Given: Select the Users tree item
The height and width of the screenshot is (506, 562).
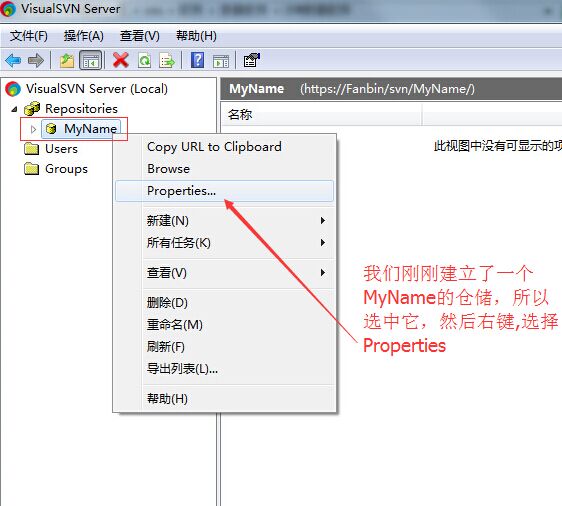Looking at the screenshot, I should click(61, 149).
